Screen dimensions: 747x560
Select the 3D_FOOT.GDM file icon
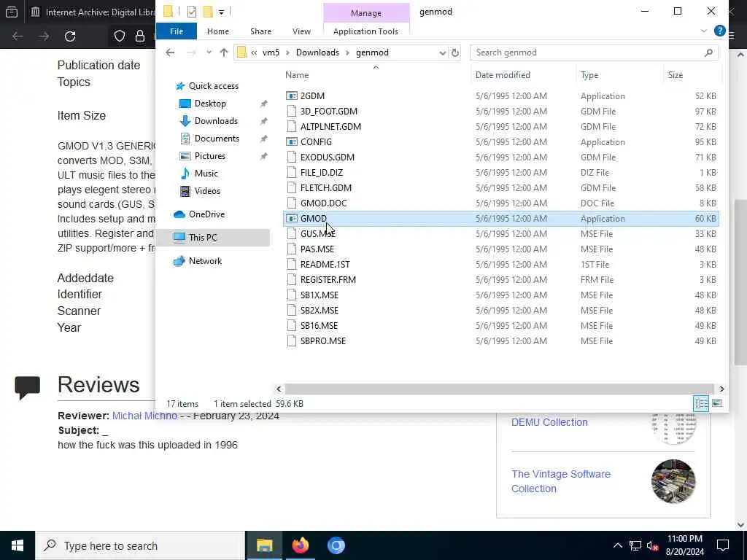pyautogui.click(x=292, y=112)
